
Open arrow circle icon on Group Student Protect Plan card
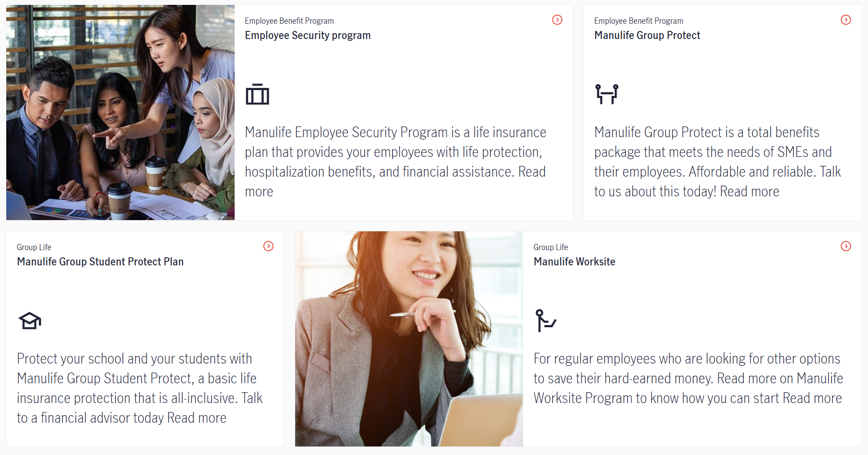pyautogui.click(x=268, y=246)
